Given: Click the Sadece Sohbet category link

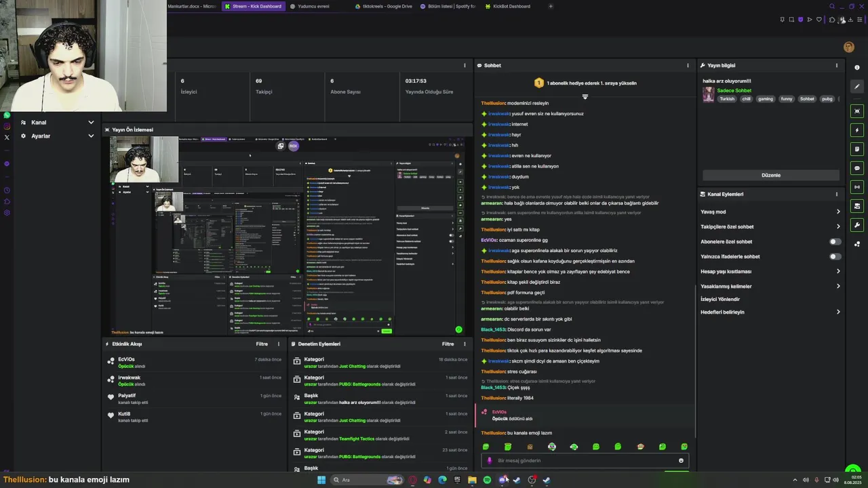Looking at the screenshot, I should (x=734, y=90).
